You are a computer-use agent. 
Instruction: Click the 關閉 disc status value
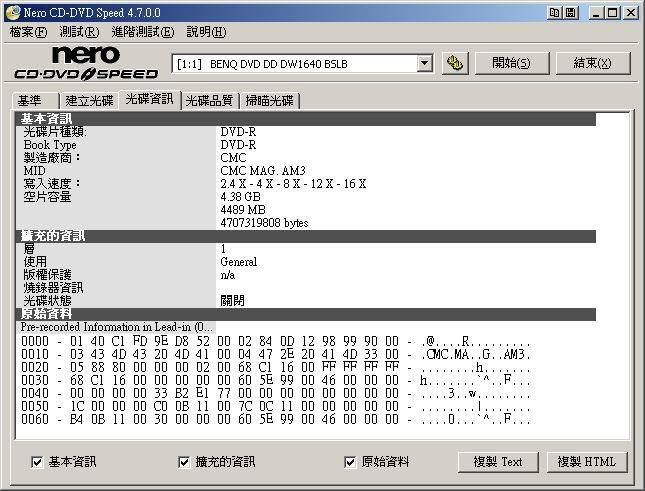pos(232,301)
